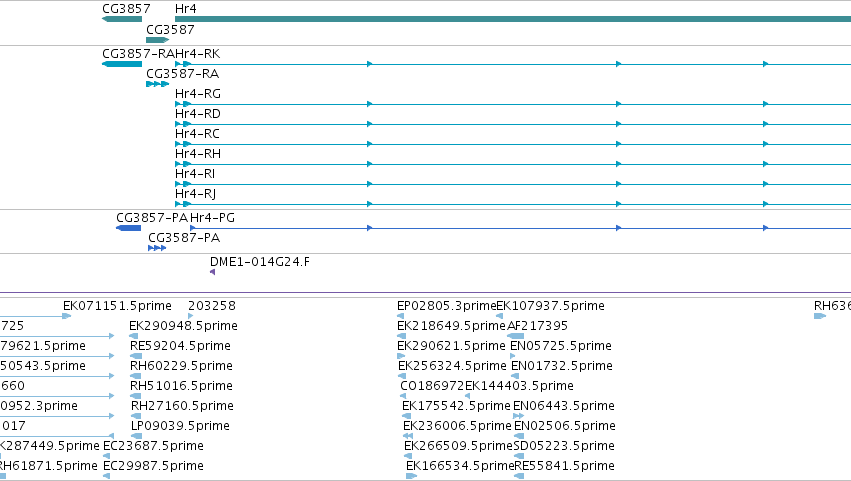Click the SD05223.5prime EST

518,456
